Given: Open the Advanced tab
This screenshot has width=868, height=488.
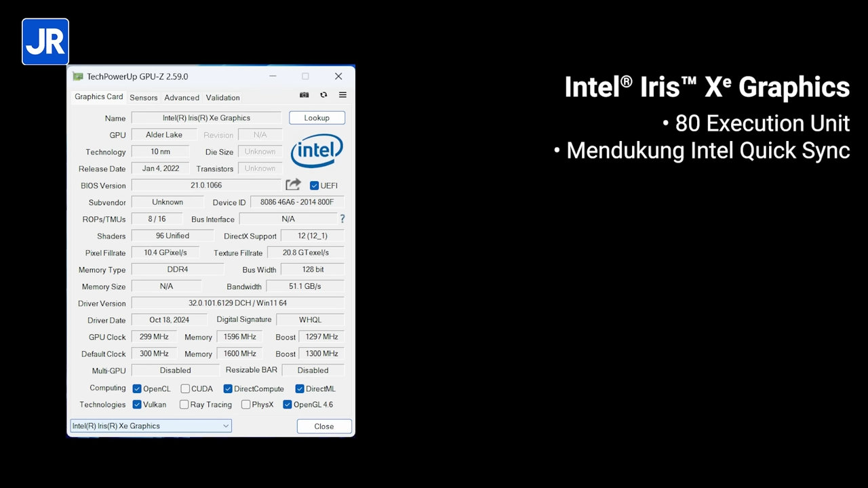Looking at the screenshot, I should pos(182,98).
